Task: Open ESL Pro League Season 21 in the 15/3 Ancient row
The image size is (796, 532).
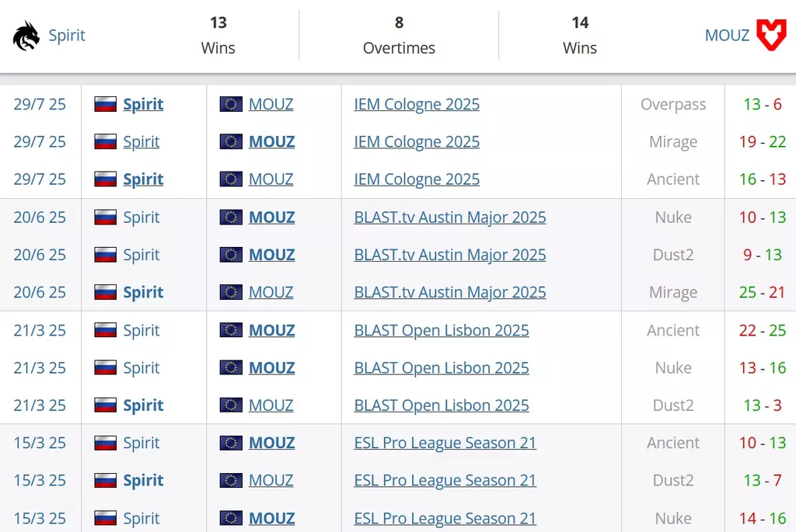Action: pyautogui.click(x=445, y=443)
